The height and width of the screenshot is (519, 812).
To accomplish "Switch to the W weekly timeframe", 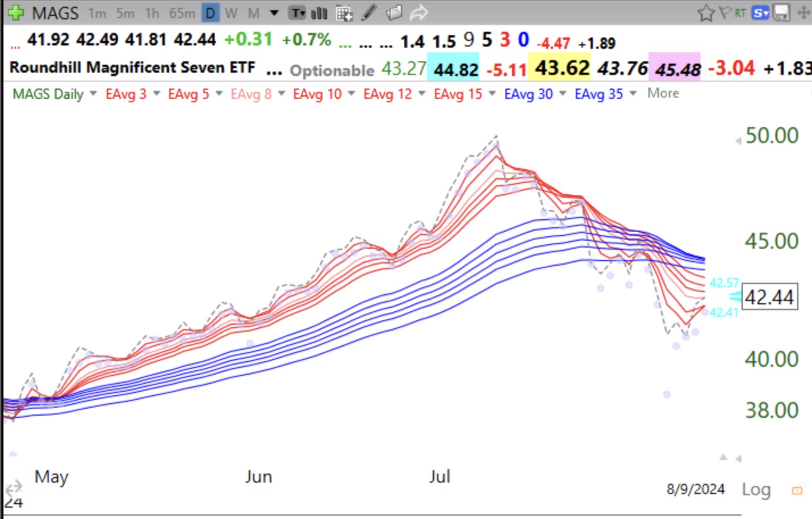I will (231, 13).
